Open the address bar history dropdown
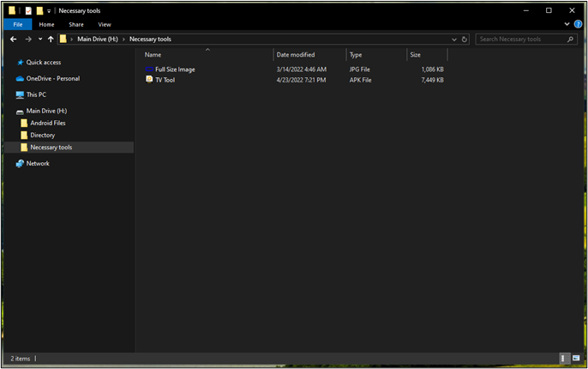This screenshot has width=588, height=369. pos(454,39)
